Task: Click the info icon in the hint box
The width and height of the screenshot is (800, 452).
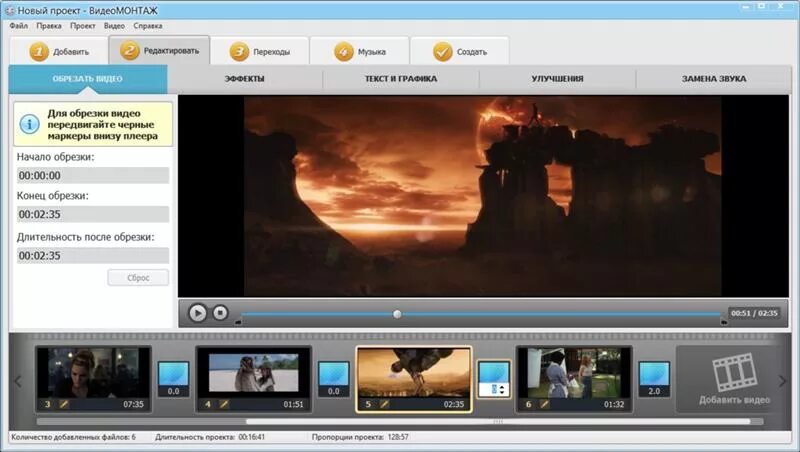Action: [x=29, y=124]
